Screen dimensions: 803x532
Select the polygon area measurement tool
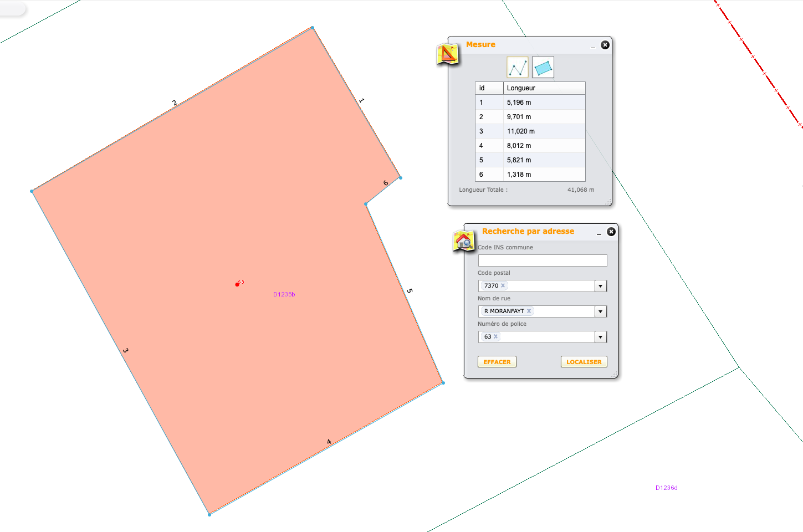tap(543, 68)
